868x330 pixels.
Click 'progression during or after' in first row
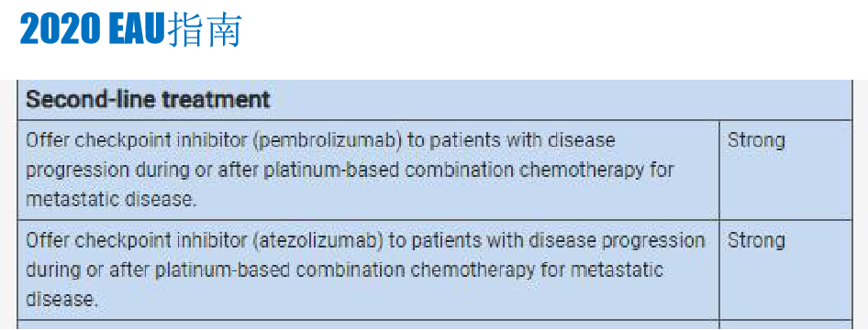tap(141, 170)
